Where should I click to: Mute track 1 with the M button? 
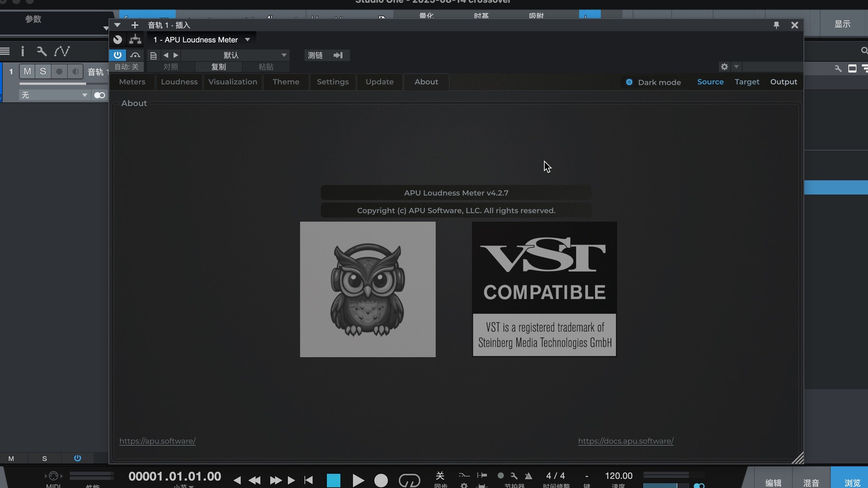point(27,71)
